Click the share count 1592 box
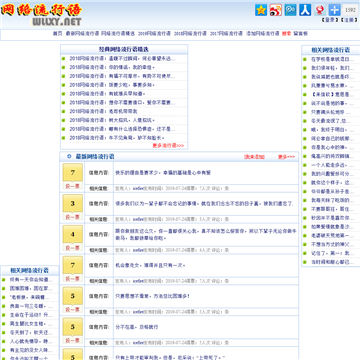Image resolution: width=360 pixels, height=360 pixels. point(350,10)
